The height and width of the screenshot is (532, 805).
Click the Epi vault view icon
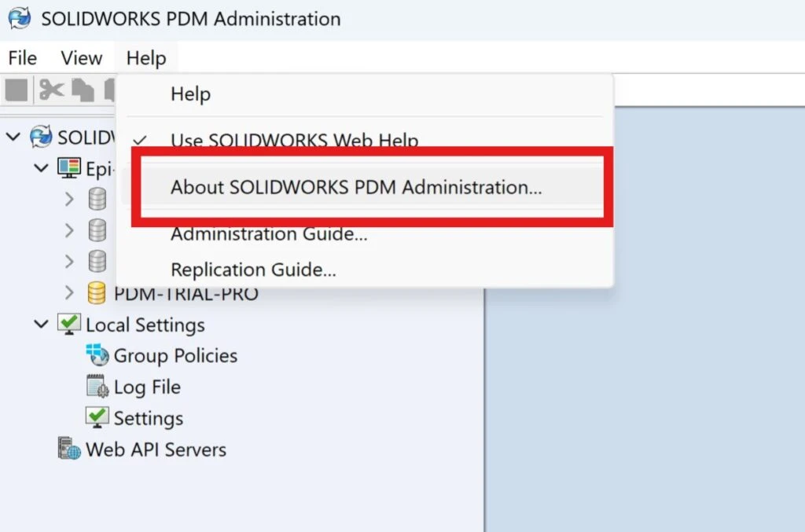tap(67, 168)
